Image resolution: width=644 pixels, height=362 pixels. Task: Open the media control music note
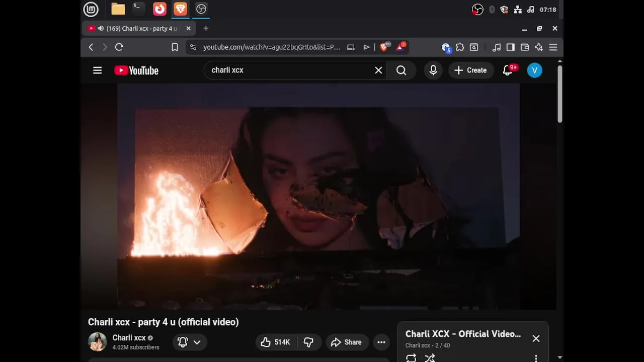click(497, 47)
